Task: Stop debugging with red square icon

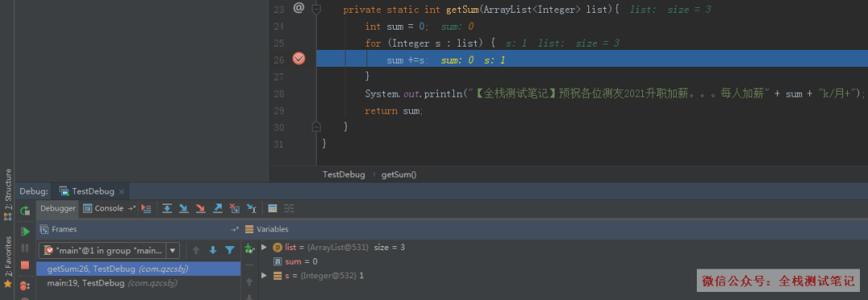Action: [x=25, y=265]
